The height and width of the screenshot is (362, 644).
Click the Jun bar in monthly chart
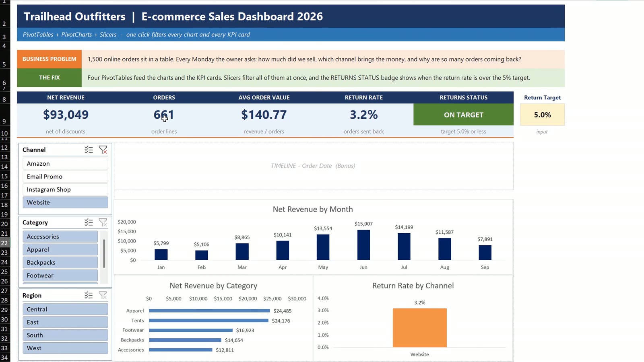pyautogui.click(x=363, y=245)
